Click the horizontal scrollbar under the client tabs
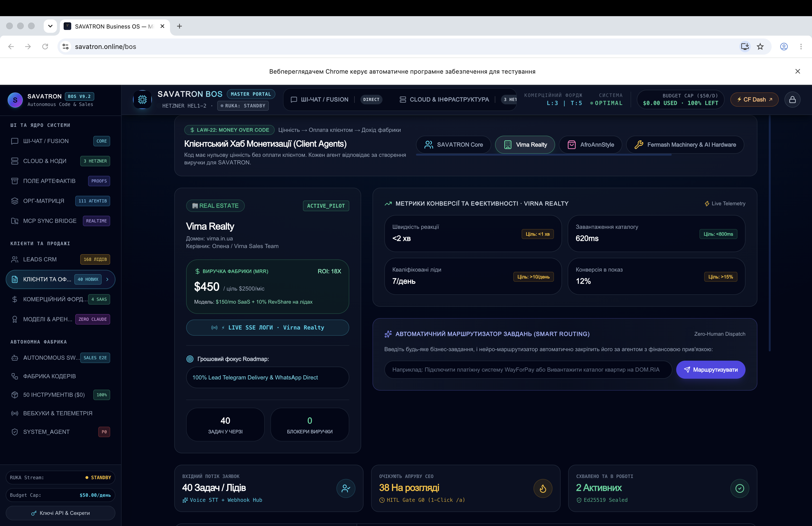This screenshot has width=812, height=526. point(544,155)
